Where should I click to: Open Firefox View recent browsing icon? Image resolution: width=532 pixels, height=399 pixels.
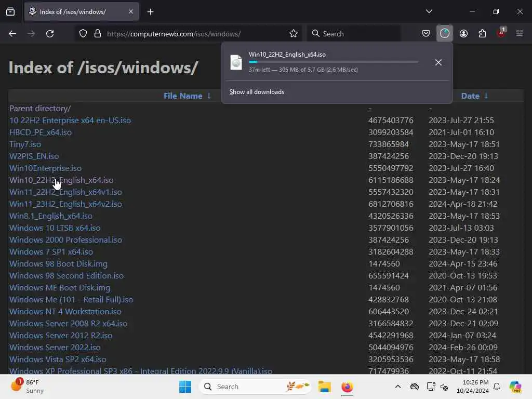[x=10, y=11]
